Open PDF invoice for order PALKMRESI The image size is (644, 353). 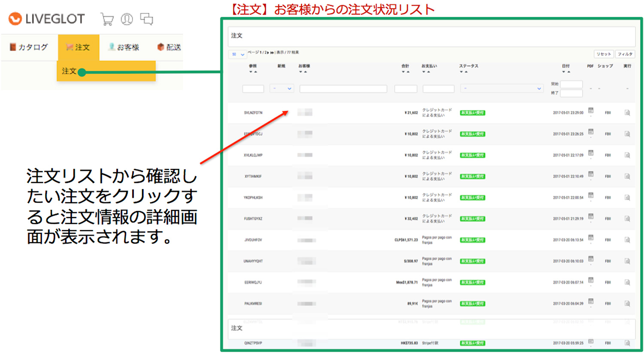click(591, 301)
